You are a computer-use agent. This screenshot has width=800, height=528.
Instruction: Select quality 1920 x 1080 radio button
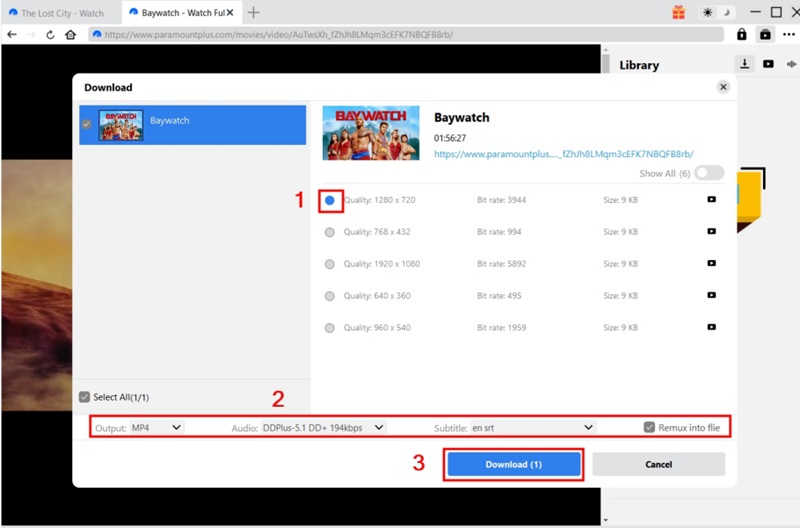330,264
